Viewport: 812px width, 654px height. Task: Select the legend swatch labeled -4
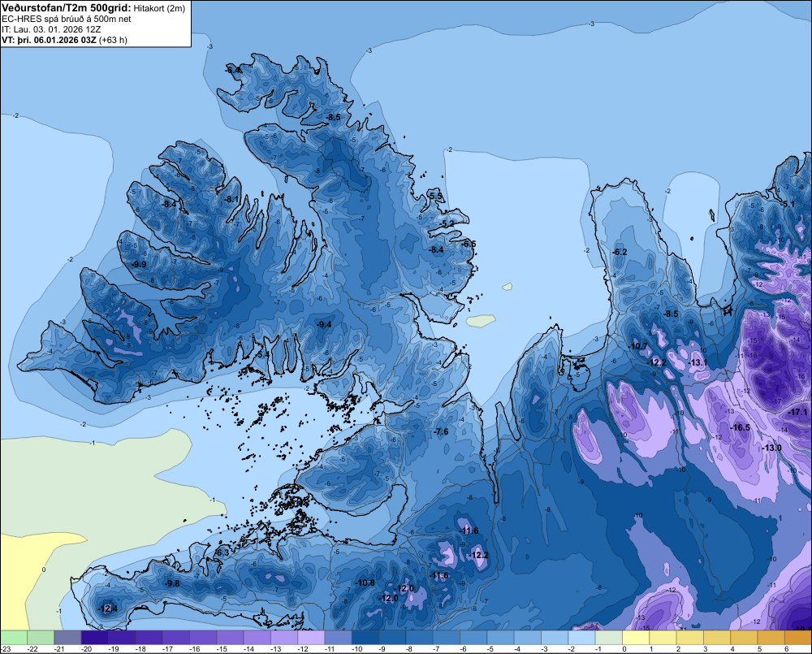[528, 638]
